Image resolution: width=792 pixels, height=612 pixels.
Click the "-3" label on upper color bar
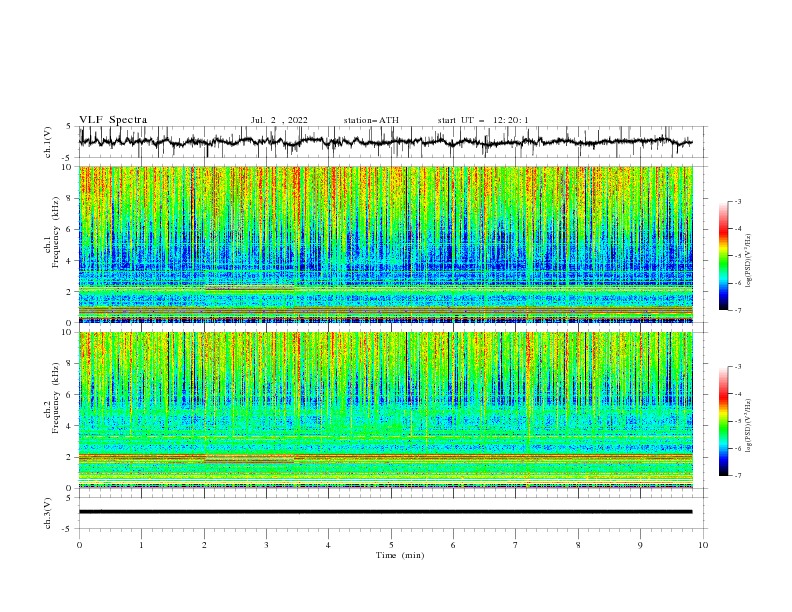[737, 201]
